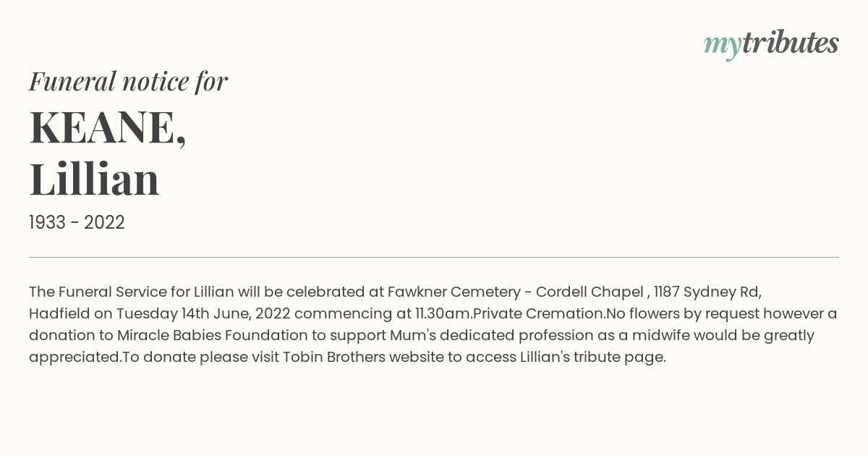
Task: Click the words "Private Cremation"
Action: pyautogui.click(x=539, y=313)
